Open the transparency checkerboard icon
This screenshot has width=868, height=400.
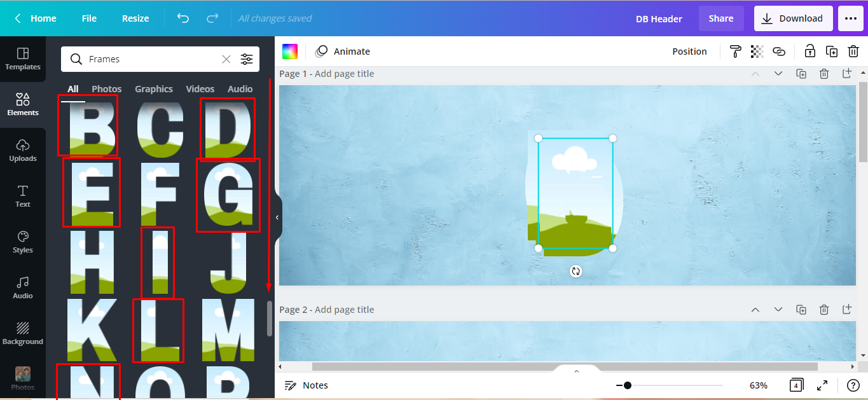(x=757, y=52)
